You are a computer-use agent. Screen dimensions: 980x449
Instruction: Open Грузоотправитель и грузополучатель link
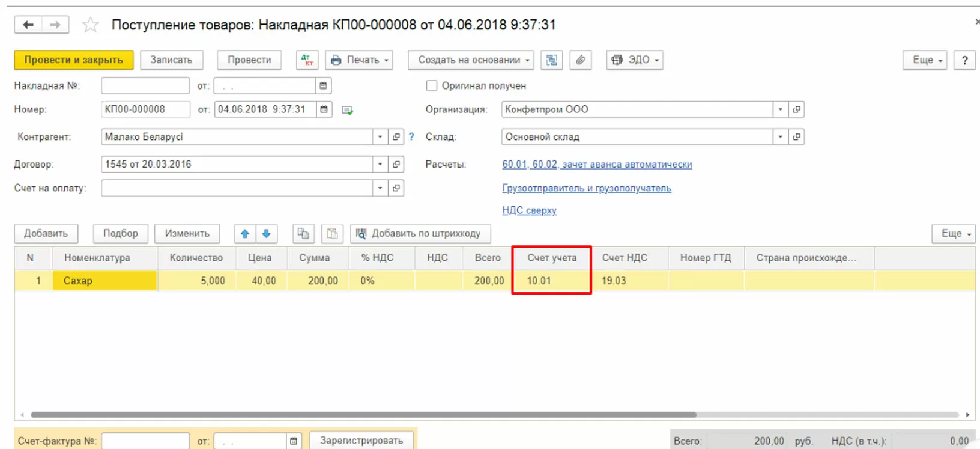[587, 188]
